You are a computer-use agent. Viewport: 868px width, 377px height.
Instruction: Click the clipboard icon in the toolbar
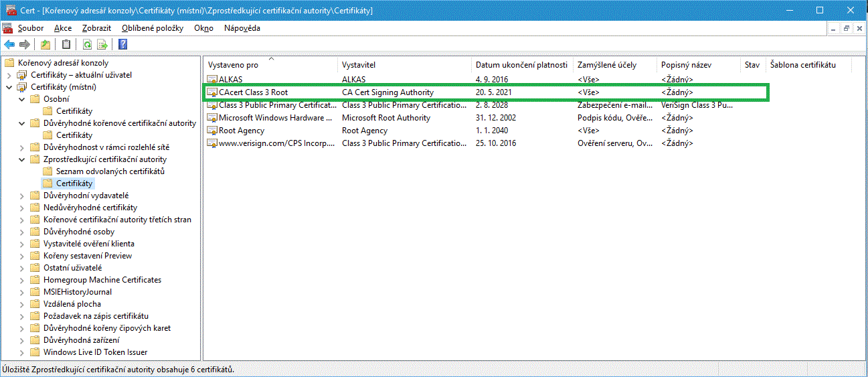click(66, 45)
